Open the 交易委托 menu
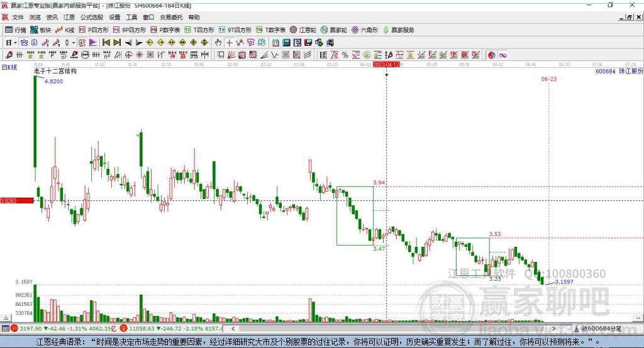644x348 pixels. pos(171,17)
